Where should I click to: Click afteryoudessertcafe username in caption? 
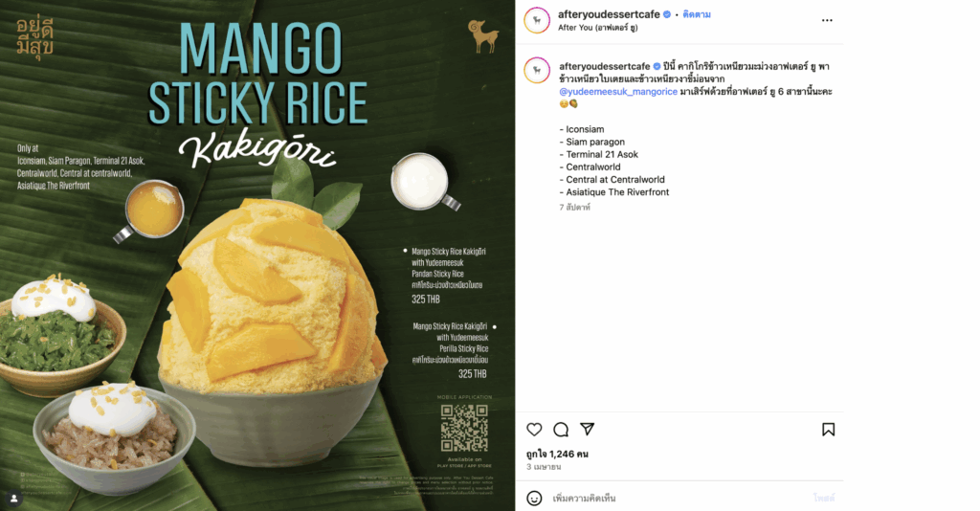(x=605, y=66)
